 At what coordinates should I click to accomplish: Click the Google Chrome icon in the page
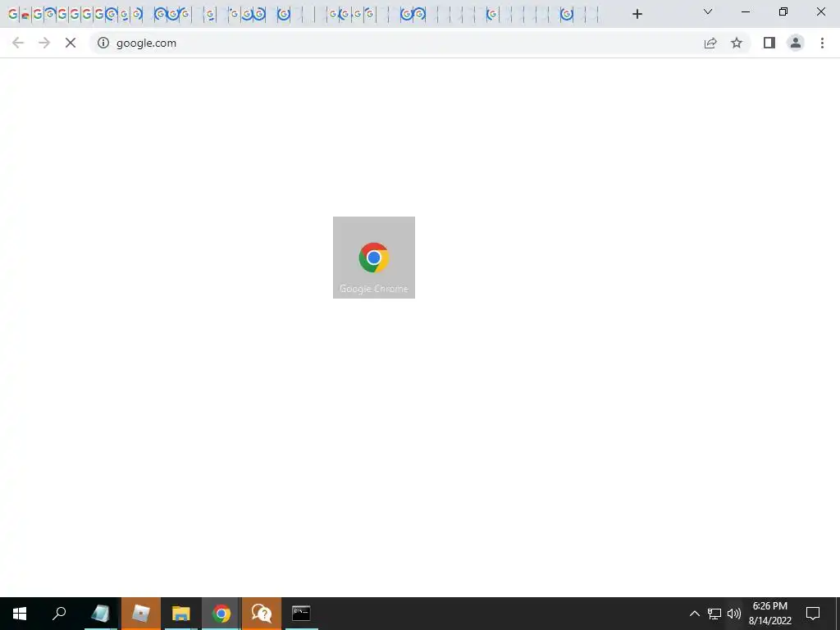tap(374, 258)
